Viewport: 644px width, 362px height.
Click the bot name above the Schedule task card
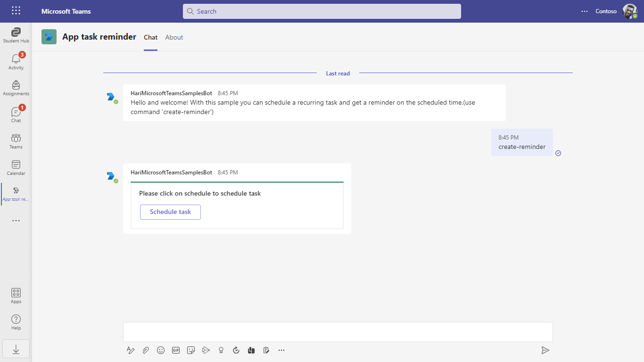171,173
